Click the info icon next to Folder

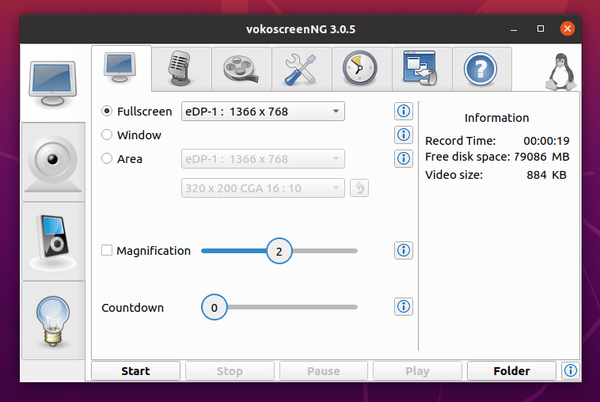pyautogui.click(x=571, y=370)
